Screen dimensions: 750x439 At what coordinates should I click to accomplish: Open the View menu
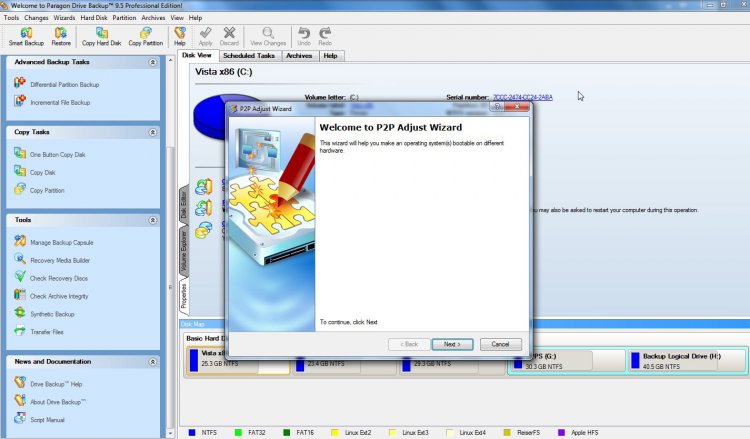click(177, 18)
